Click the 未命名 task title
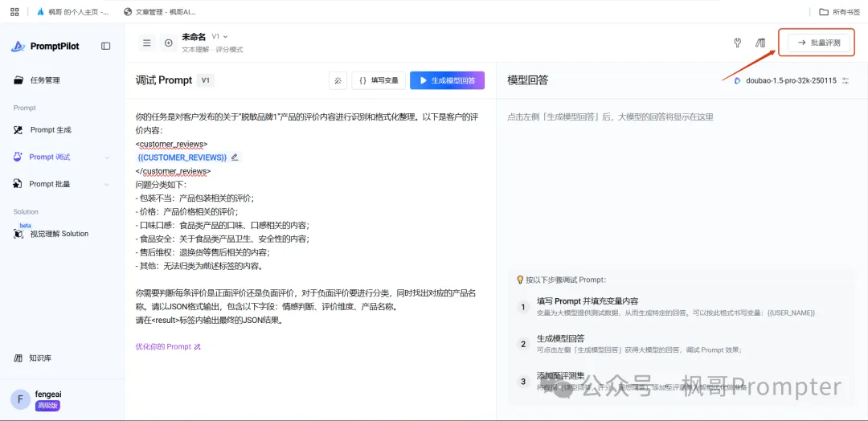The height and width of the screenshot is (421, 868). 194,36
